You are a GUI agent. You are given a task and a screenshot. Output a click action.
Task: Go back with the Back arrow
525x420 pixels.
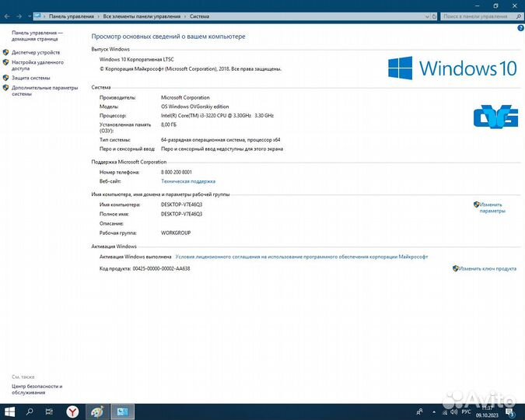point(7,16)
